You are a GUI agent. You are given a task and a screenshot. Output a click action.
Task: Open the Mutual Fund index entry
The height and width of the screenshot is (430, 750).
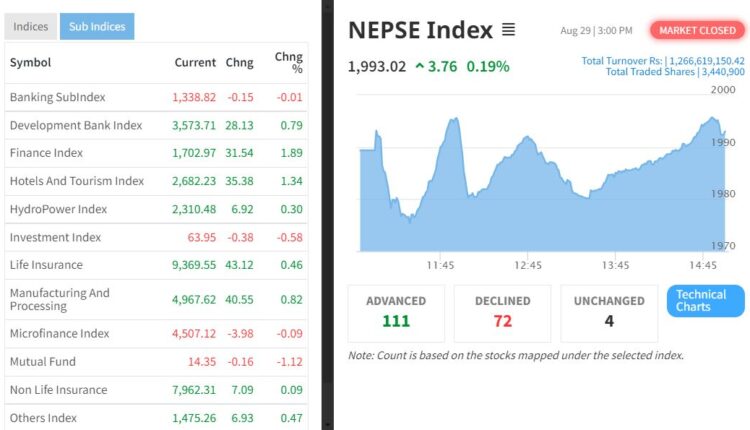(42, 361)
